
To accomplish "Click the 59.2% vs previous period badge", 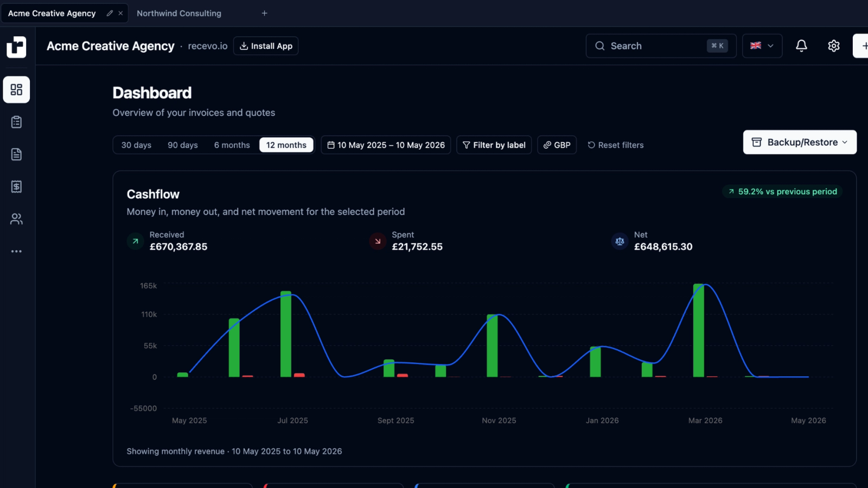I will 782,191.
